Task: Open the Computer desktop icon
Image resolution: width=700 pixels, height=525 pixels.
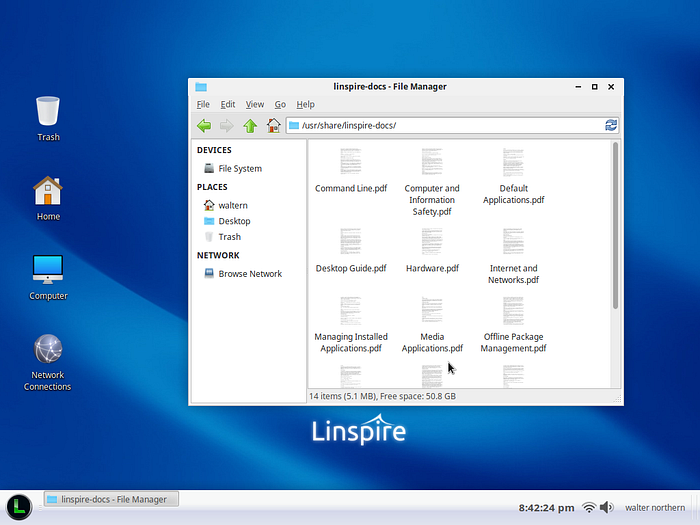Action: [48, 270]
